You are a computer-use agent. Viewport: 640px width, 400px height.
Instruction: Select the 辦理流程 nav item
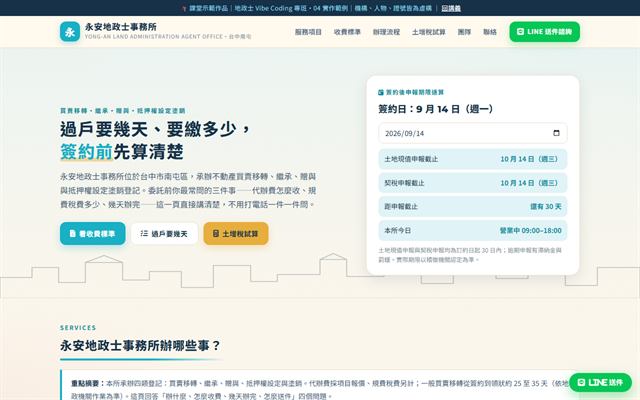(x=386, y=32)
